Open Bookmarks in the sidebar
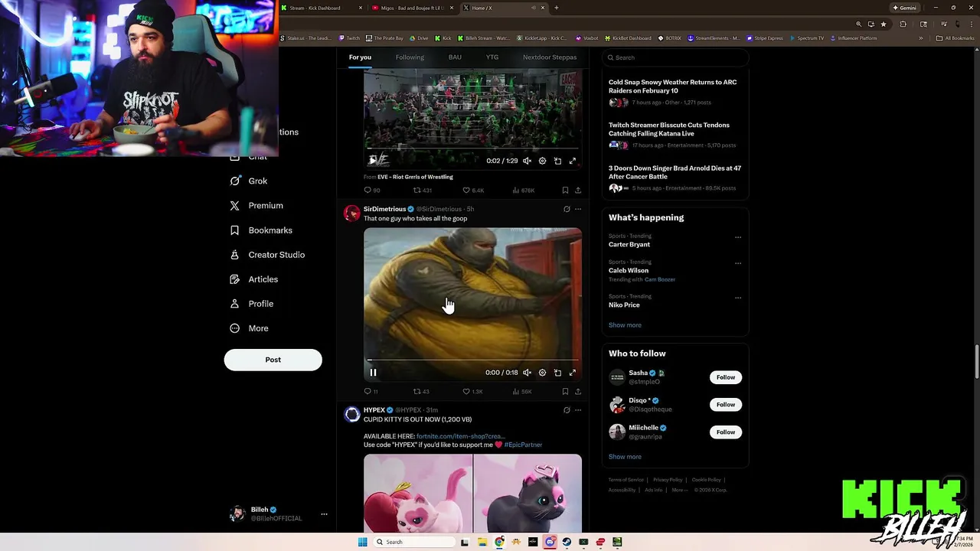The image size is (980, 551). pos(261,230)
